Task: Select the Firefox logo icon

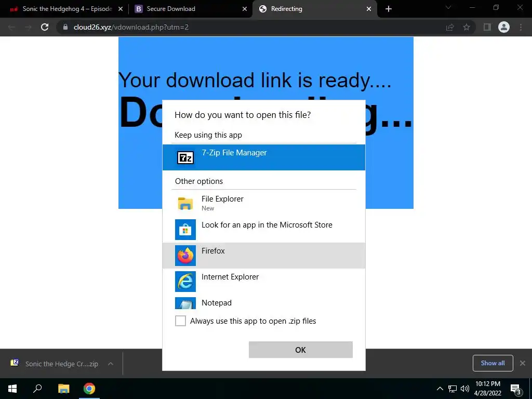Action: 185,256
